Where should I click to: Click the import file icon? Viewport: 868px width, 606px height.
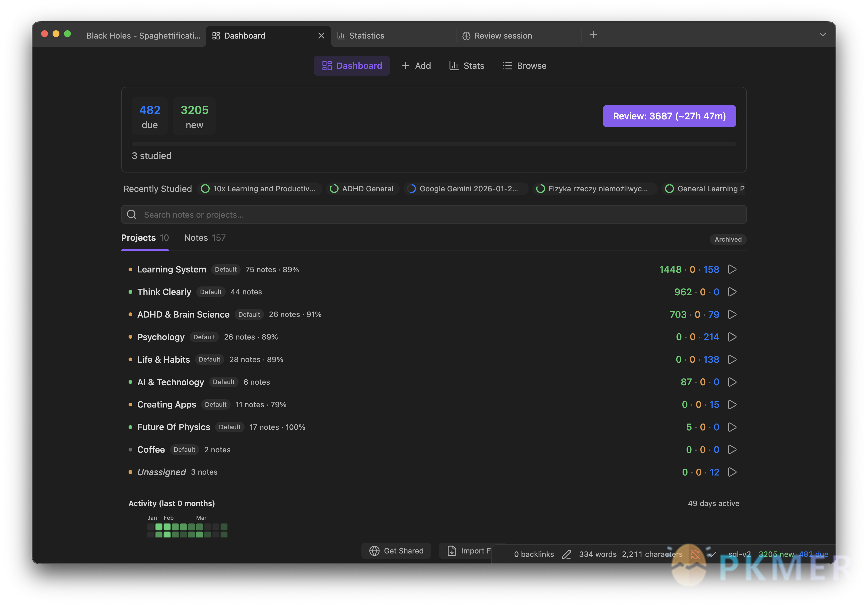click(x=452, y=551)
